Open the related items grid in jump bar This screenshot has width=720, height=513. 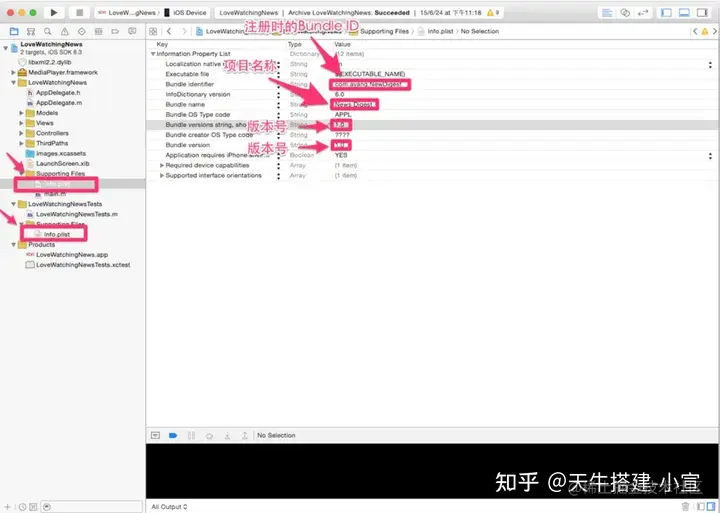pos(153,31)
